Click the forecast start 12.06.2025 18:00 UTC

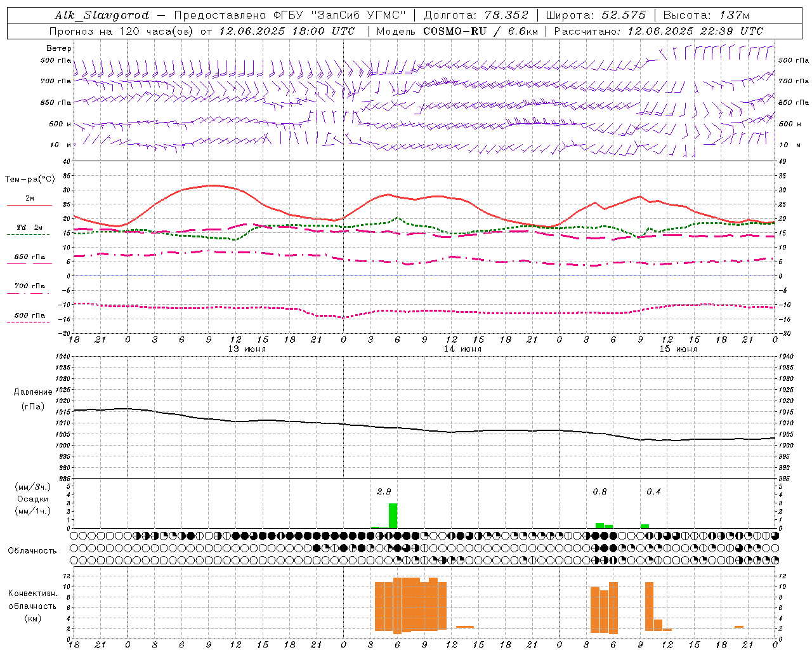[x=287, y=31]
